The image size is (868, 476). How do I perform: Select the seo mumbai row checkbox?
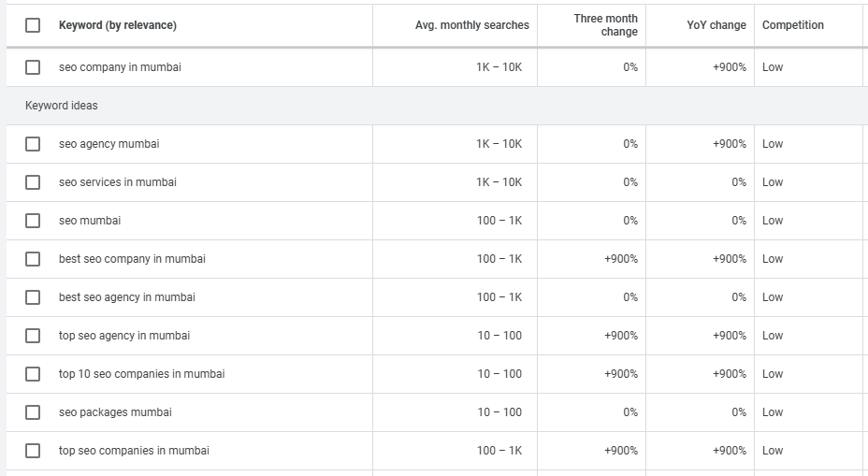[33, 221]
